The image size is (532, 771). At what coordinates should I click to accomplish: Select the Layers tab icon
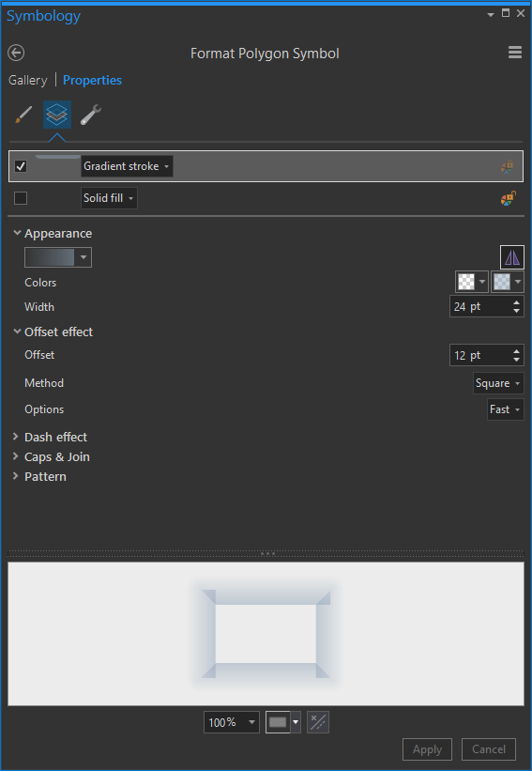point(57,115)
